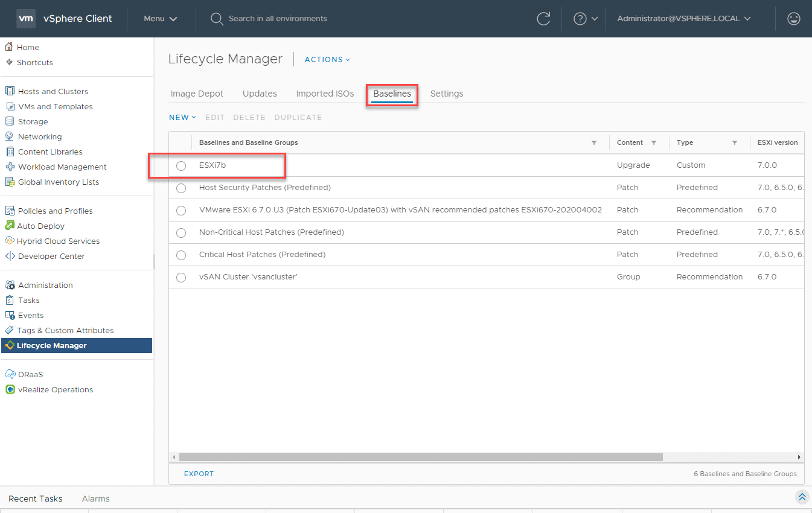Image resolution: width=812 pixels, height=513 pixels.
Task: Select the vSAN Cluster 'vsancluster' radio button
Action: 181,278
